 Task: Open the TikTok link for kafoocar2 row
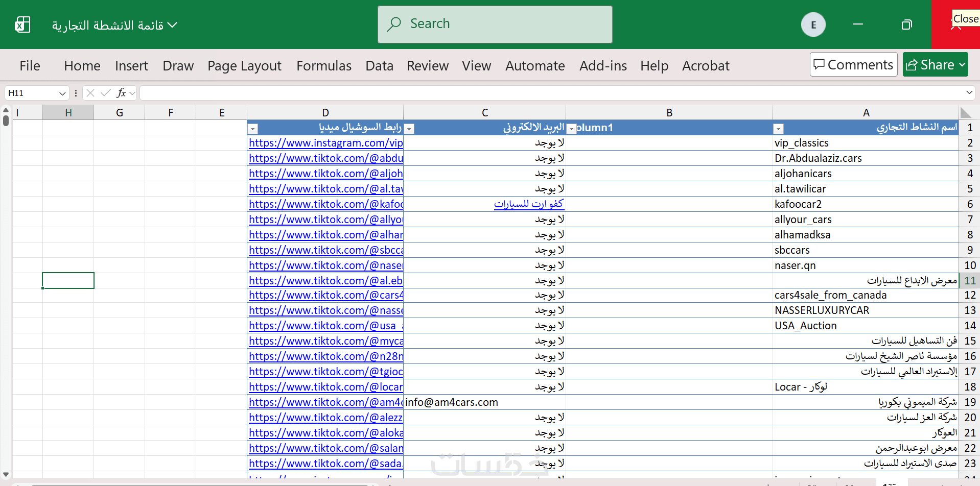(x=326, y=204)
